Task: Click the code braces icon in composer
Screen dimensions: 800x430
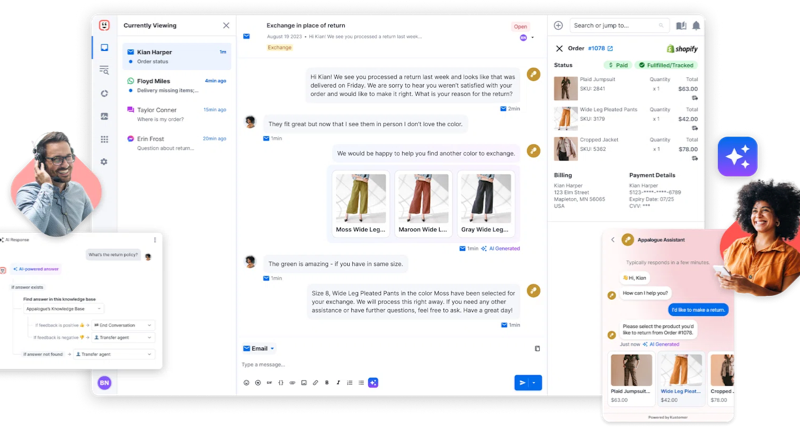Action: [281, 383]
